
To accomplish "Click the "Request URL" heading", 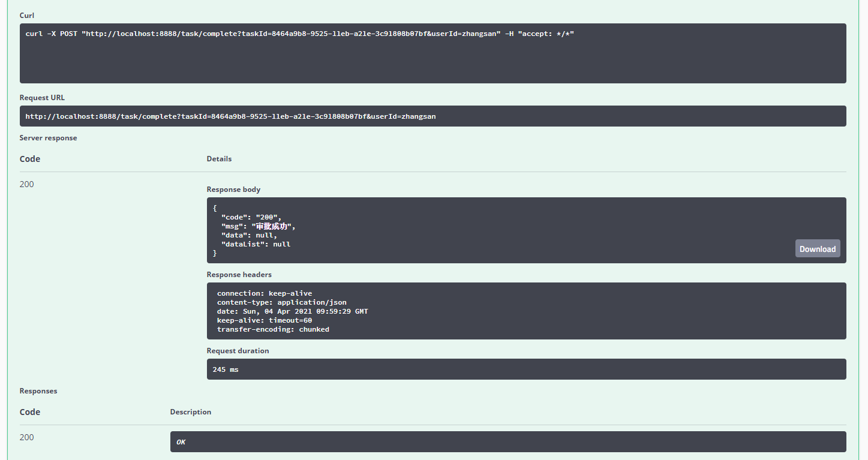I will coord(42,98).
